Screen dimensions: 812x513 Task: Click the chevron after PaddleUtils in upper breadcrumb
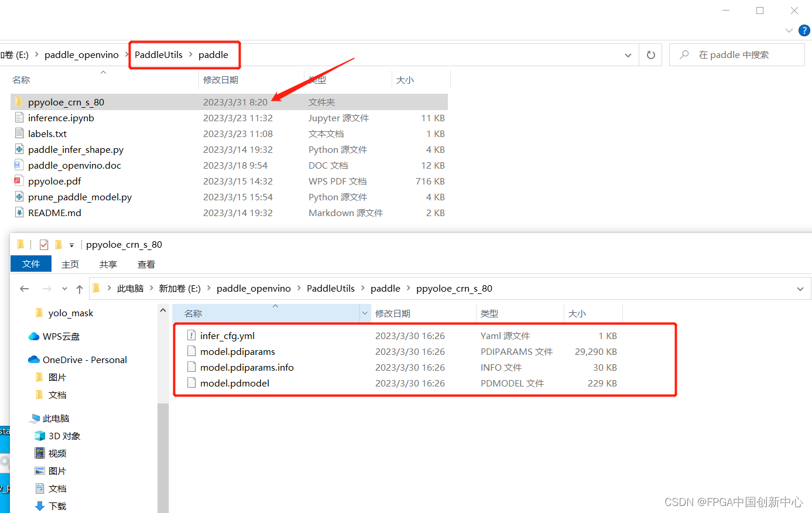click(190, 54)
